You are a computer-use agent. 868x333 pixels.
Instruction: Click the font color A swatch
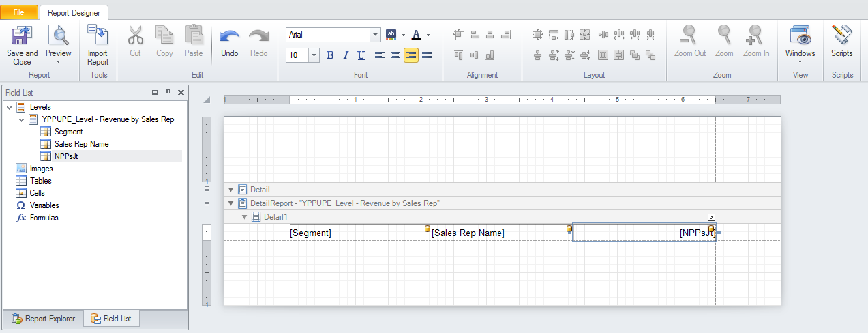tap(417, 35)
